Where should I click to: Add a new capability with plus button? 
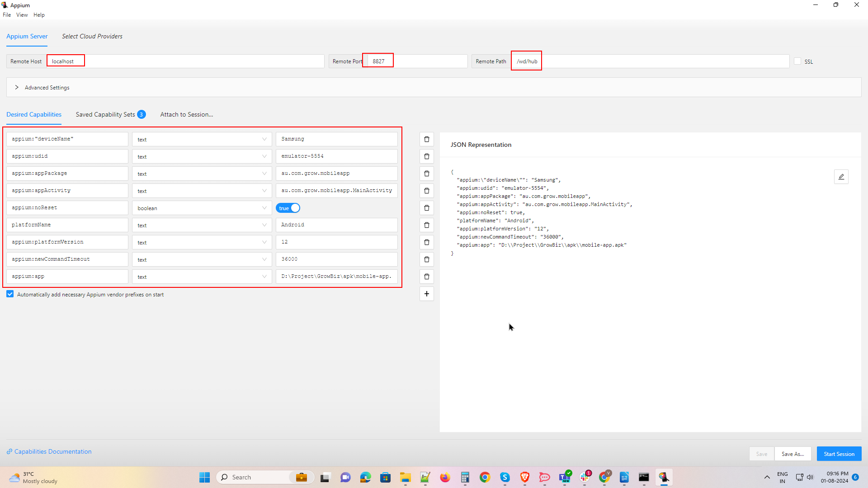(426, 294)
